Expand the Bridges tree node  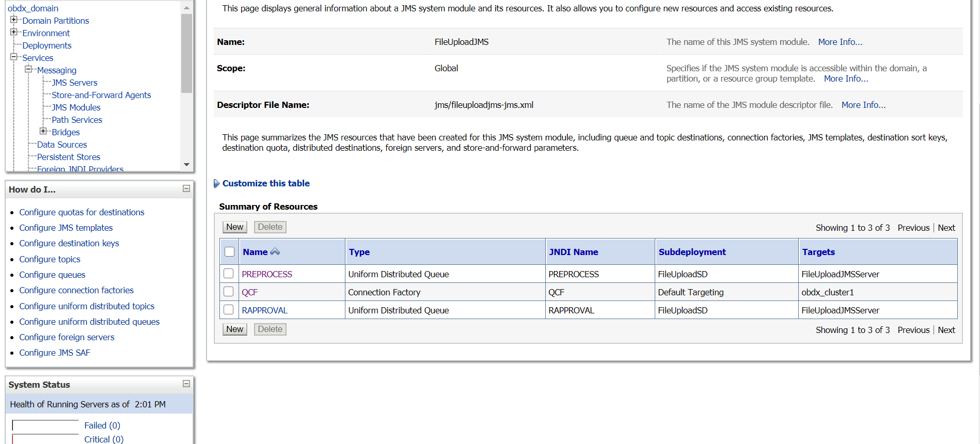pos(43,132)
